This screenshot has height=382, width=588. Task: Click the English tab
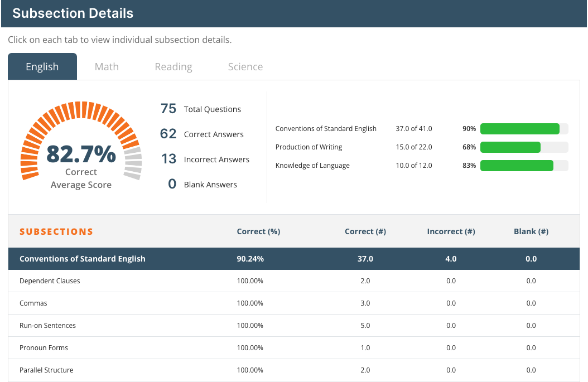[42, 67]
